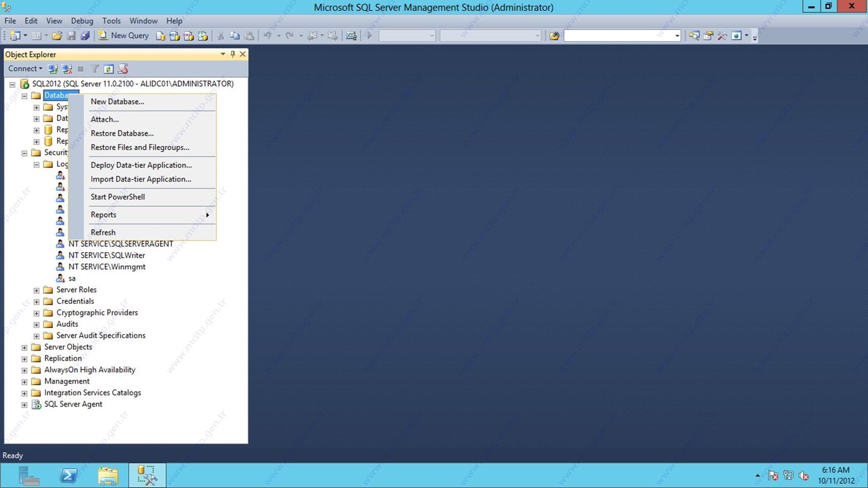Image resolution: width=868 pixels, height=488 pixels.
Task: Expand the Cryptographic Providers folder
Action: 36,313
